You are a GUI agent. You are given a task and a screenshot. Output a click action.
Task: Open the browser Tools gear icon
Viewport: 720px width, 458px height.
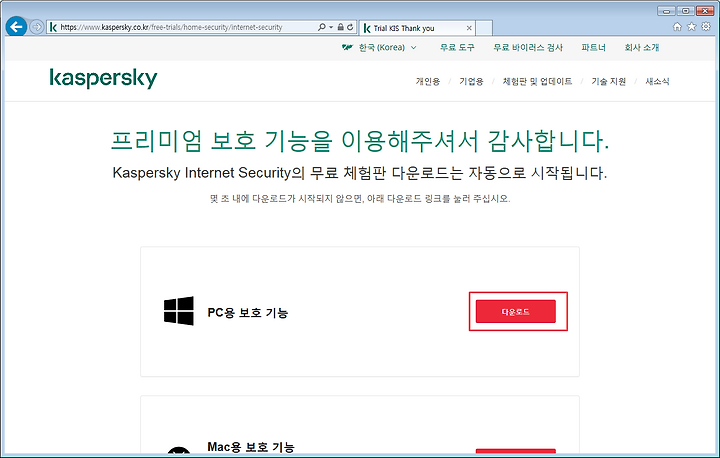pyautogui.click(x=706, y=27)
